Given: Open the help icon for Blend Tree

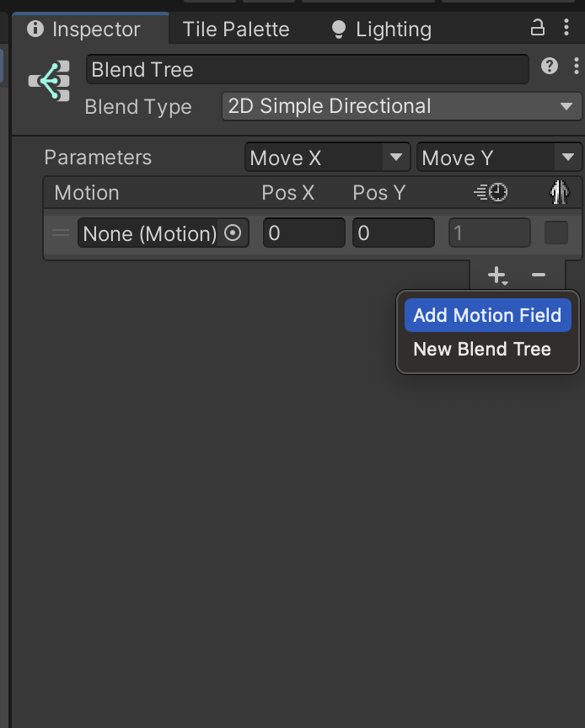Looking at the screenshot, I should pyautogui.click(x=550, y=66).
